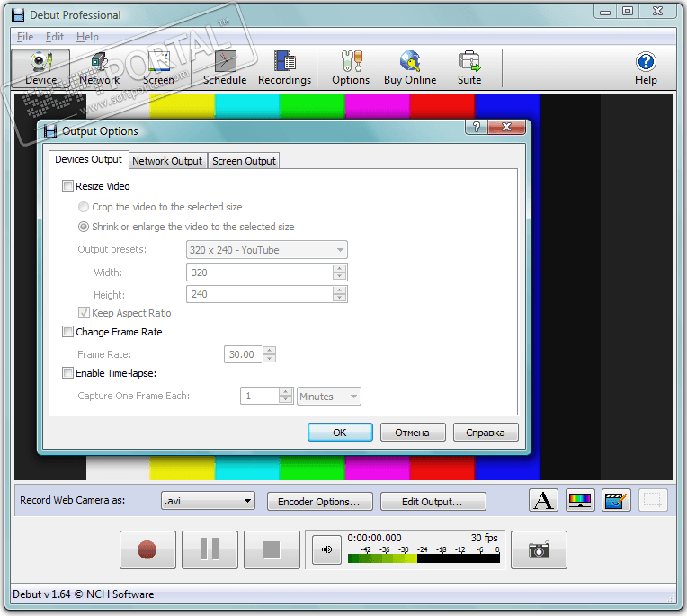Enable the Resize Video checkbox
This screenshot has height=616, width=687.
67,186
